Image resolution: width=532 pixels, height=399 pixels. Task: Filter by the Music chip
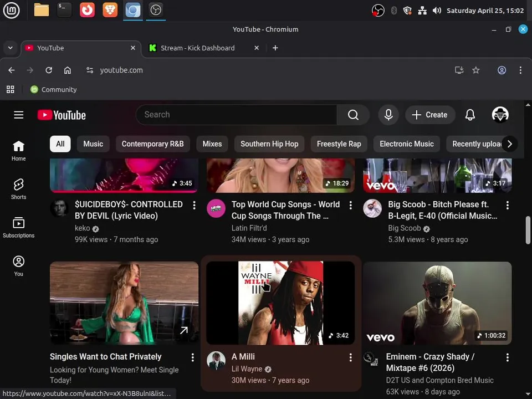click(x=93, y=144)
